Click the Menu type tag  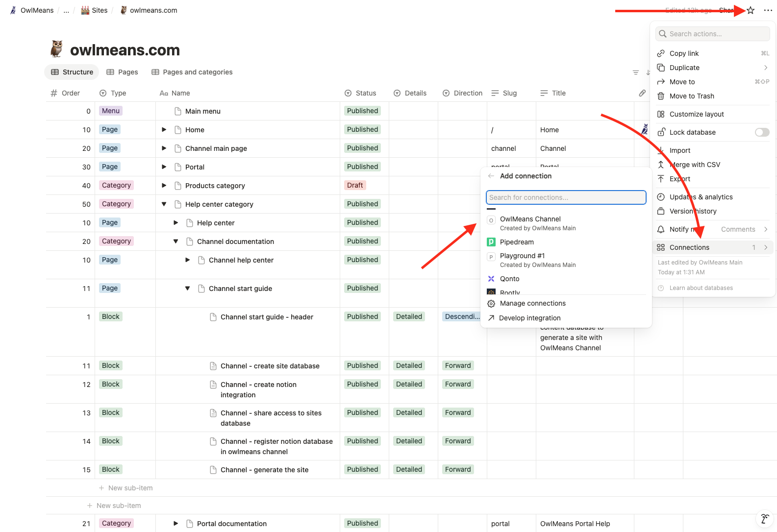(111, 111)
